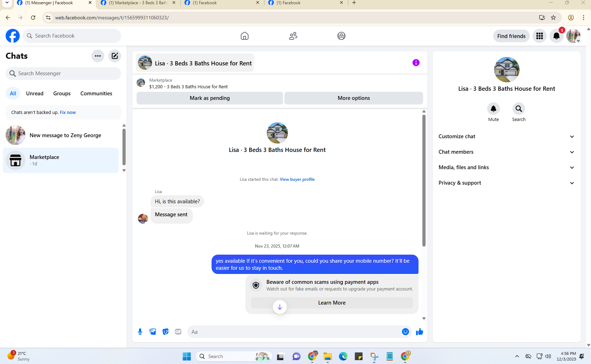Click the browser address bar URL
591x364 pixels.
[x=112, y=18]
